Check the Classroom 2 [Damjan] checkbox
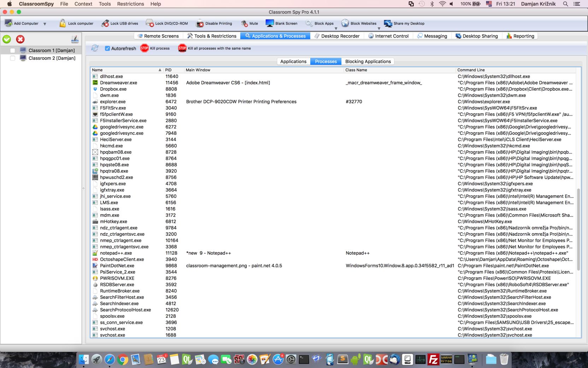Screen dimensions: 588x368 [x=13, y=58]
